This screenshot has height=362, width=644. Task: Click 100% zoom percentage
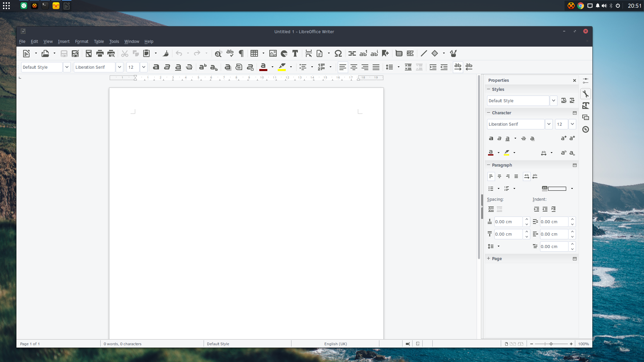point(583,344)
